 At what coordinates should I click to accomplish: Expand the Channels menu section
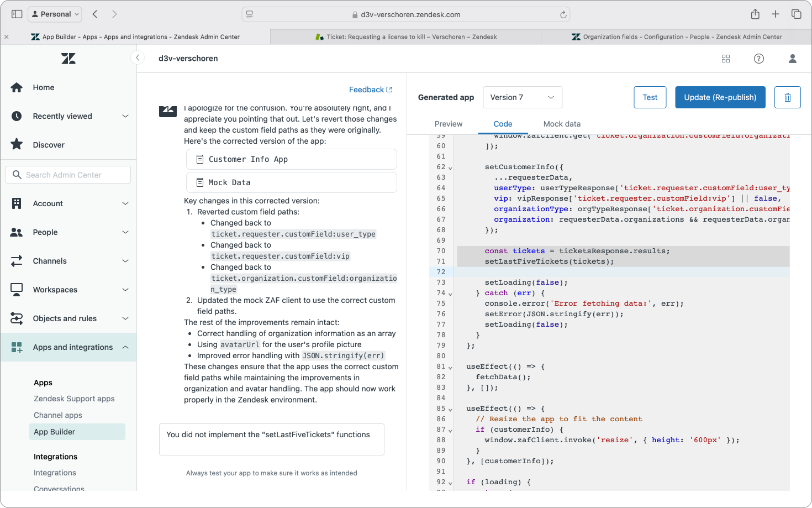[125, 261]
